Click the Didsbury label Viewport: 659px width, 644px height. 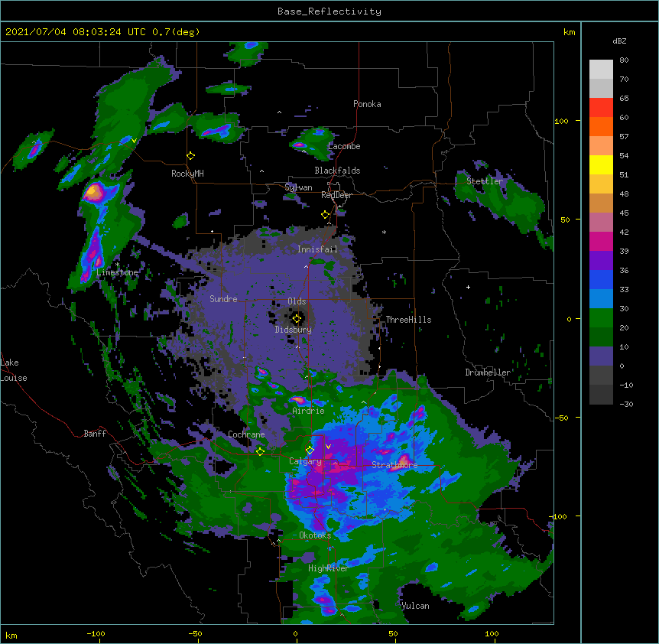(x=293, y=330)
